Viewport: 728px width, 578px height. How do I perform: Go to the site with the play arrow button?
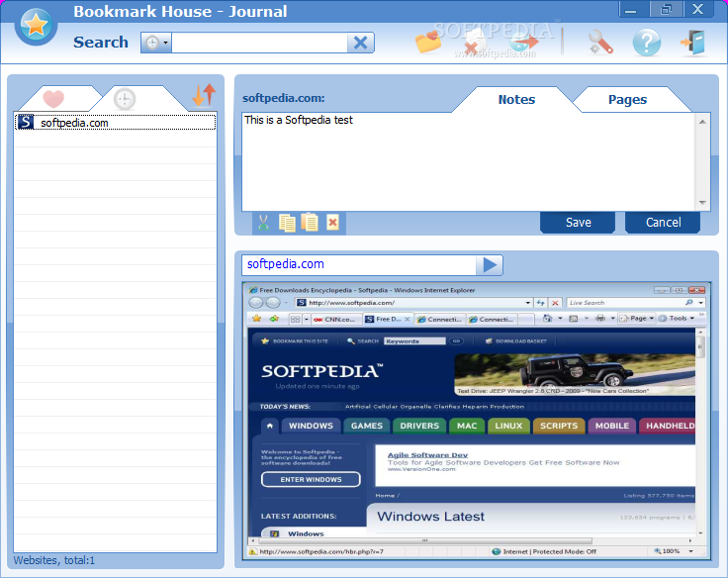[490, 265]
